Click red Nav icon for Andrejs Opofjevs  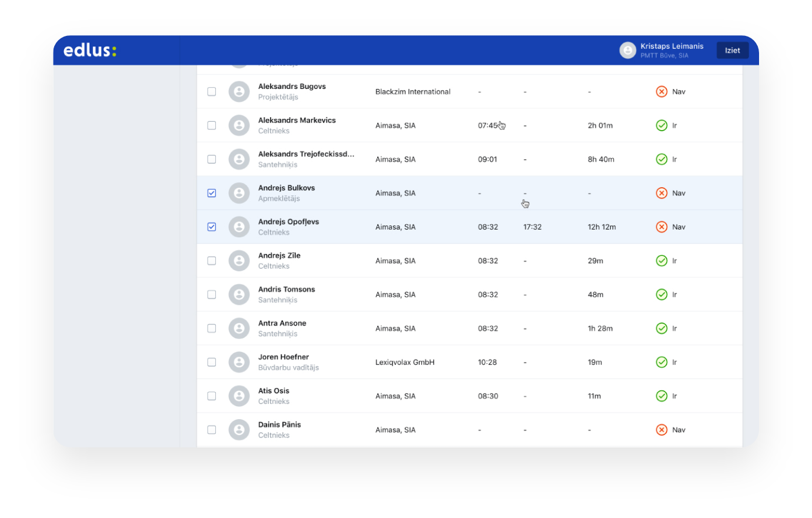(x=661, y=227)
